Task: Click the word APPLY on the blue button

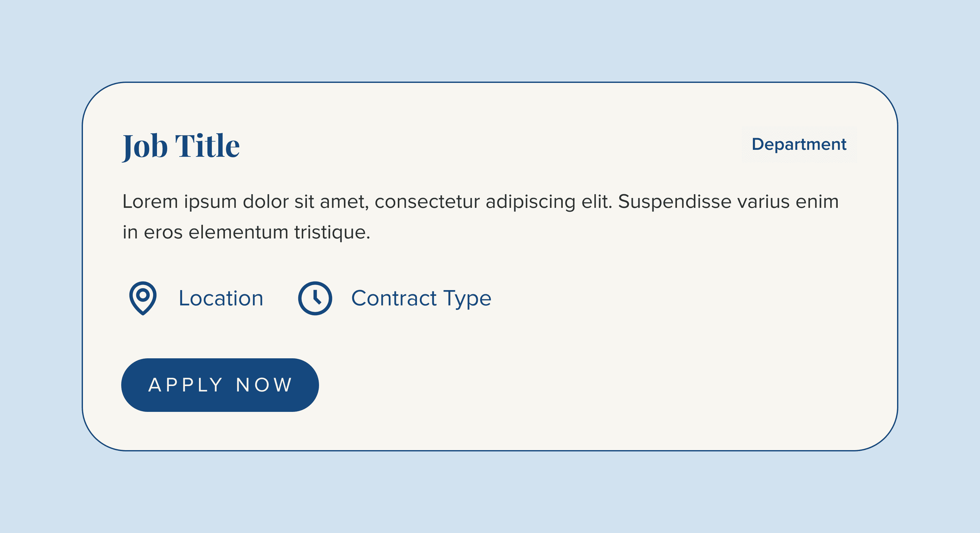Action: tap(186, 385)
